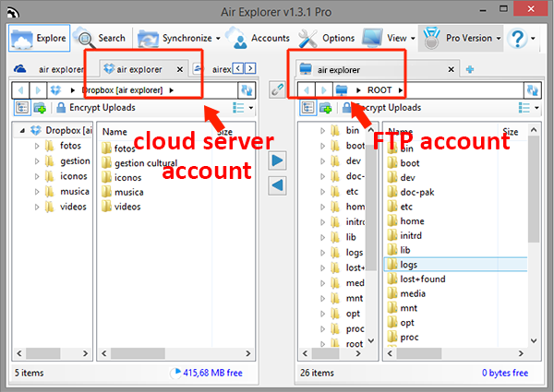Go forward in FTP pane

[323, 90]
